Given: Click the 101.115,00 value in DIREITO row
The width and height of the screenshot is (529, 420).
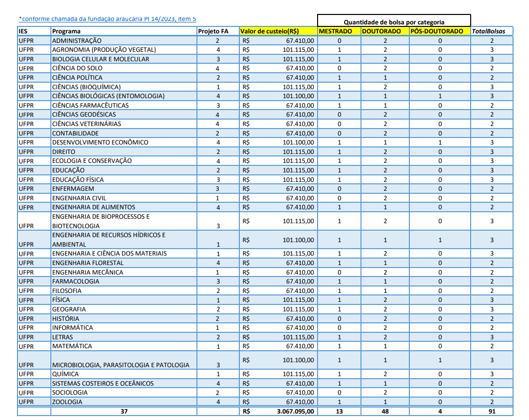Looking at the screenshot, I should (278, 151).
